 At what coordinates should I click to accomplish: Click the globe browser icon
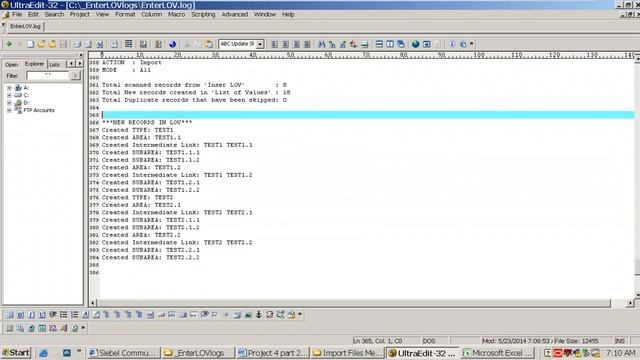(416, 44)
